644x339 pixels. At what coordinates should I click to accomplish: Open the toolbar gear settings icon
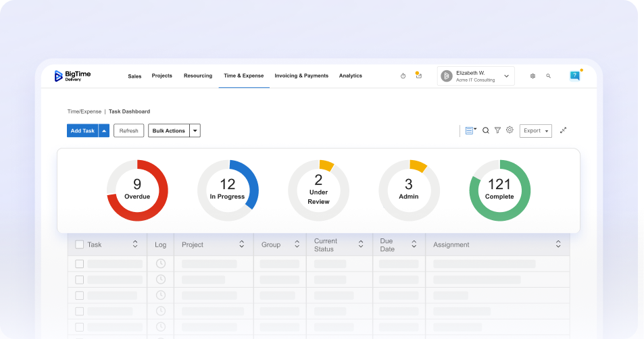coord(510,130)
